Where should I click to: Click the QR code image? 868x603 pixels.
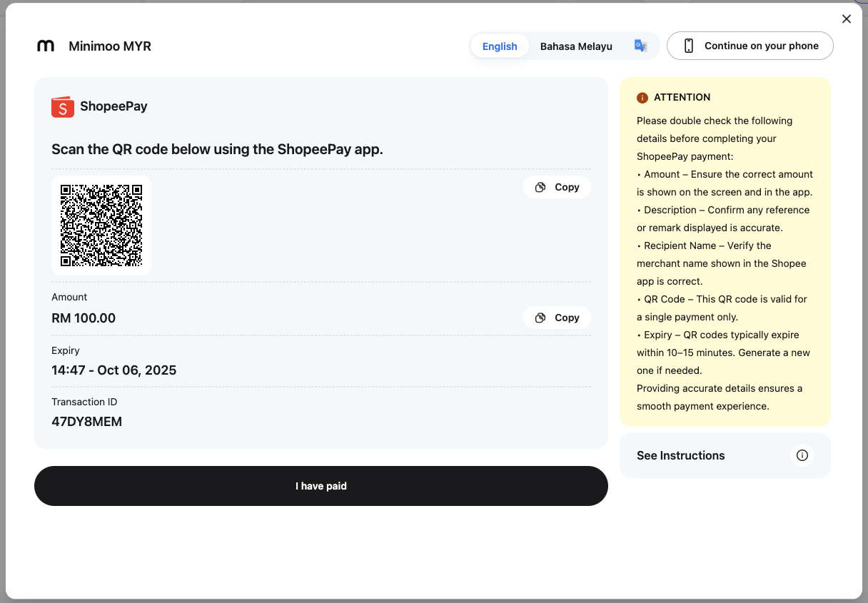click(101, 225)
